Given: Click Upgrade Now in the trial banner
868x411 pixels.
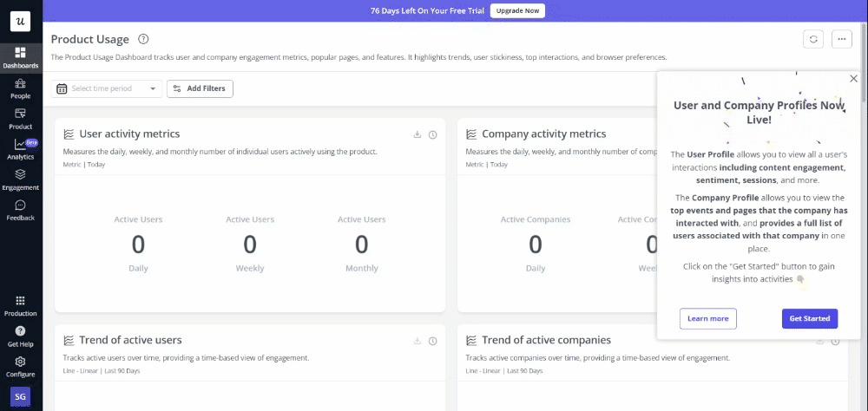Looking at the screenshot, I should tap(517, 11).
